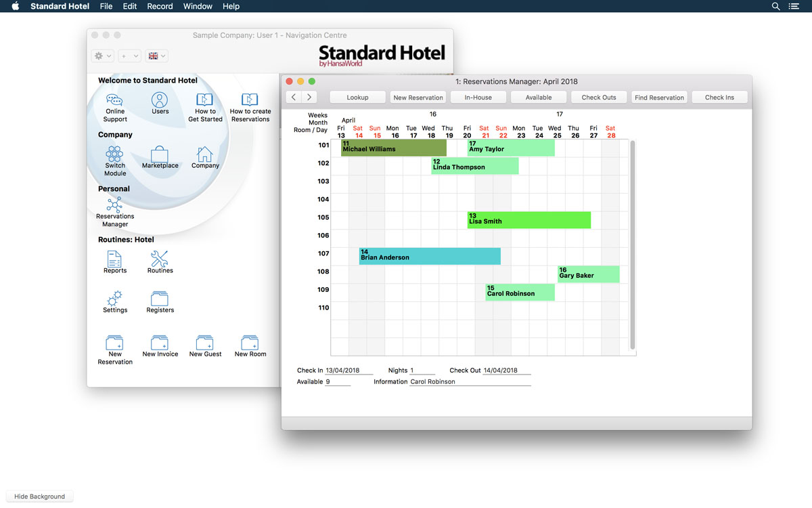The height and width of the screenshot is (508, 812).
Task: Click the New Reservation toolbar button
Action: pos(418,98)
